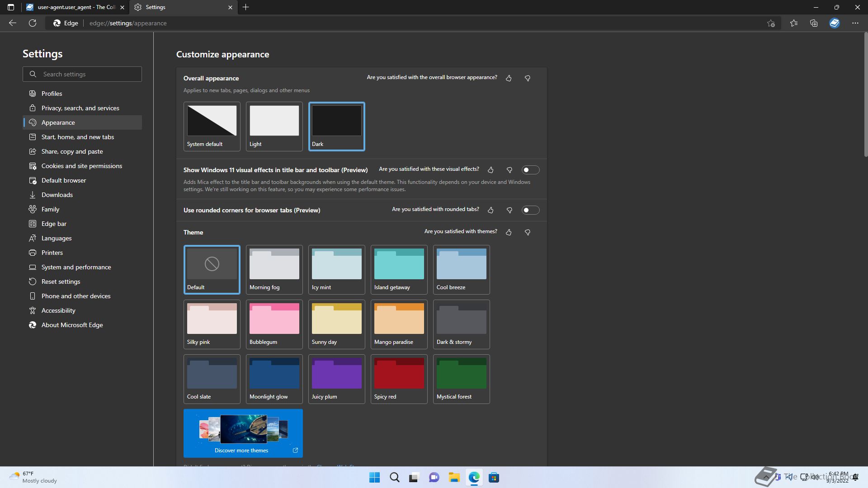
Task: Apply the Spicy red theme
Action: click(399, 379)
